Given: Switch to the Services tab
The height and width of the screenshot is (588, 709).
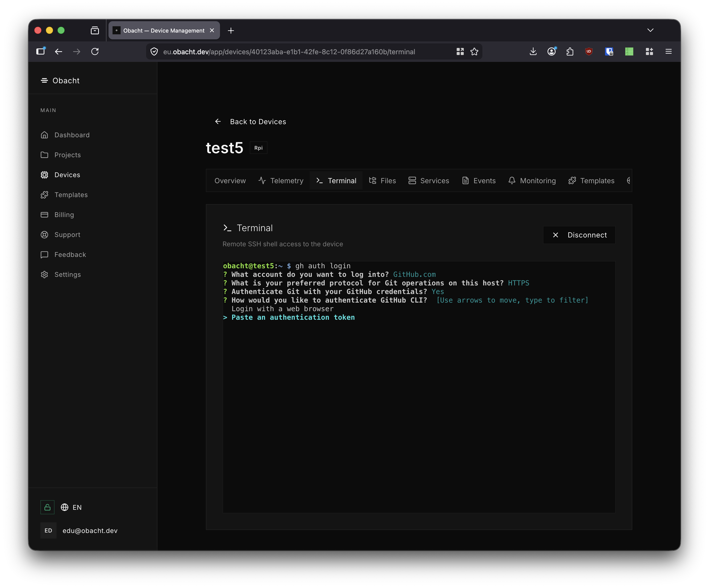Looking at the screenshot, I should point(429,181).
